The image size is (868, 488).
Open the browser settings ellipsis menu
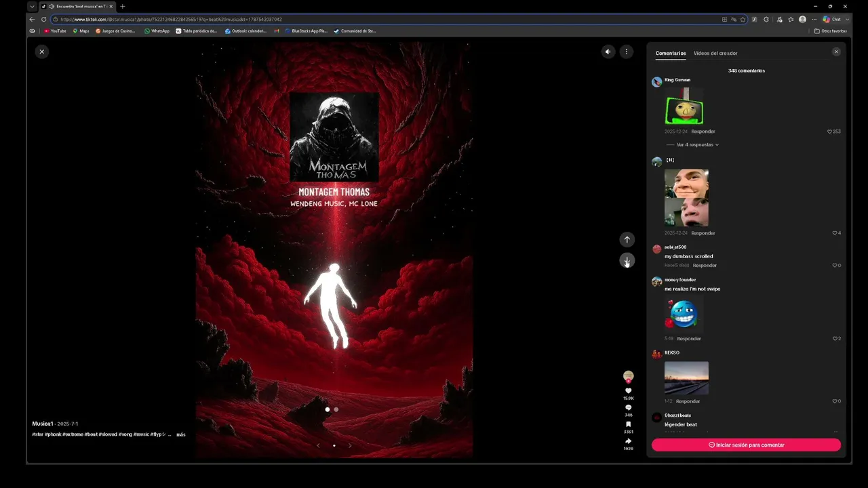click(x=814, y=19)
